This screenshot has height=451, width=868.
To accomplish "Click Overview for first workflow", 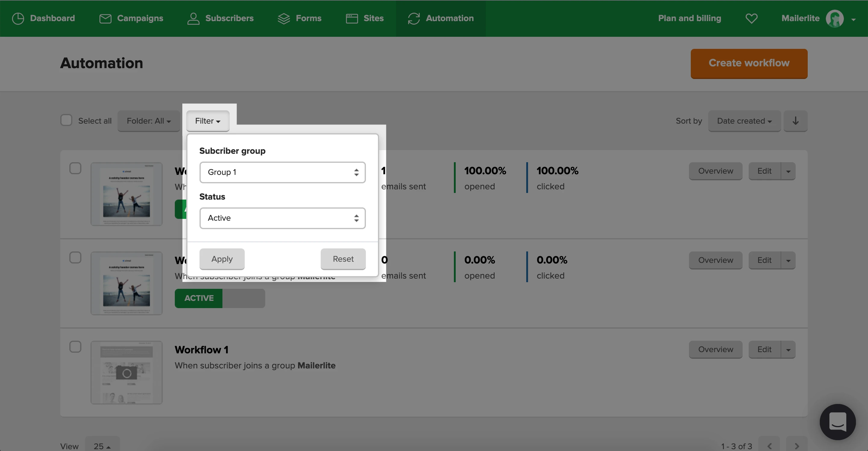I will [716, 171].
